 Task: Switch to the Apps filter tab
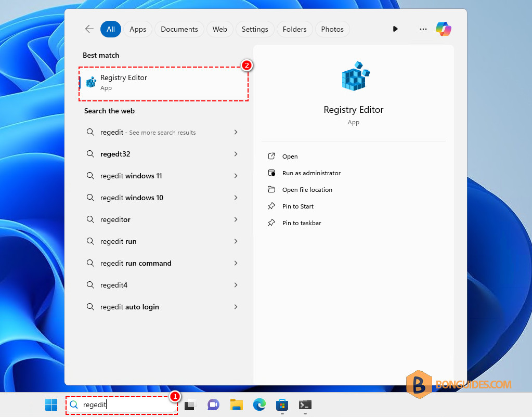click(x=138, y=29)
